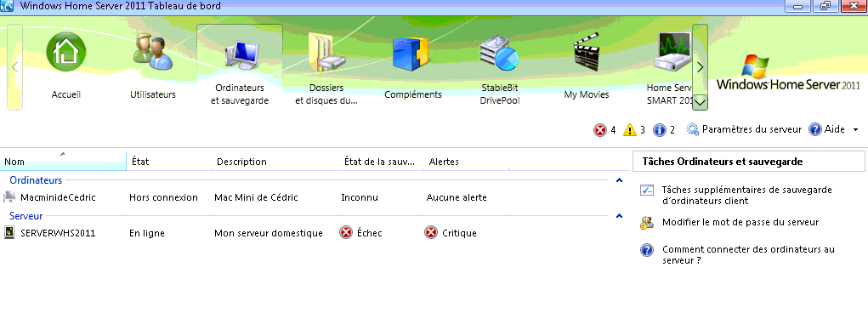This screenshot has width=868, height=313.
Task: Click the critical alerts count 4
Action: pos(613,130)
